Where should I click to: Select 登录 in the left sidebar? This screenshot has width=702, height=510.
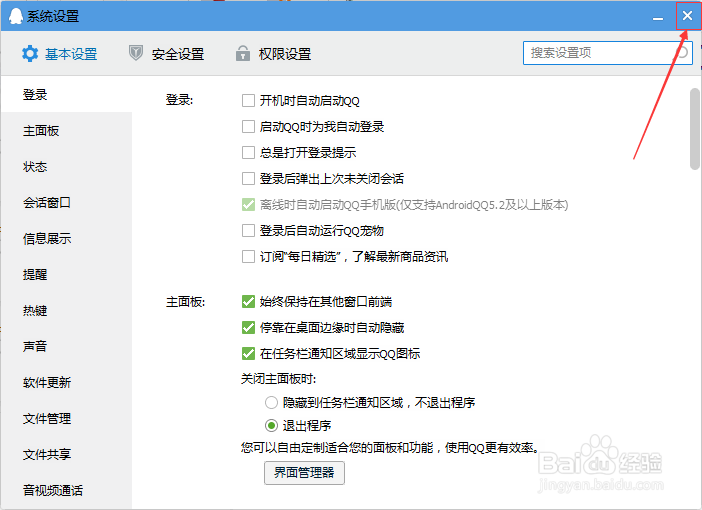tap(66, 94)
